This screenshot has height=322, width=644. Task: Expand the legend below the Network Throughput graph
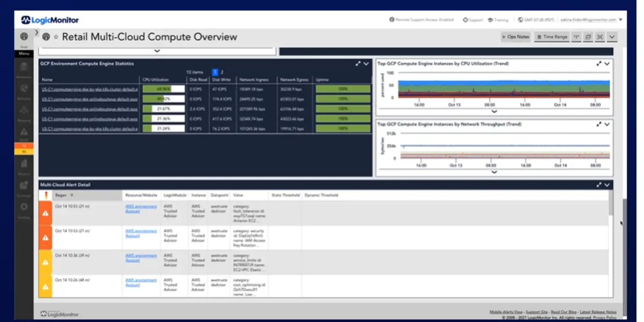point(494,172)
